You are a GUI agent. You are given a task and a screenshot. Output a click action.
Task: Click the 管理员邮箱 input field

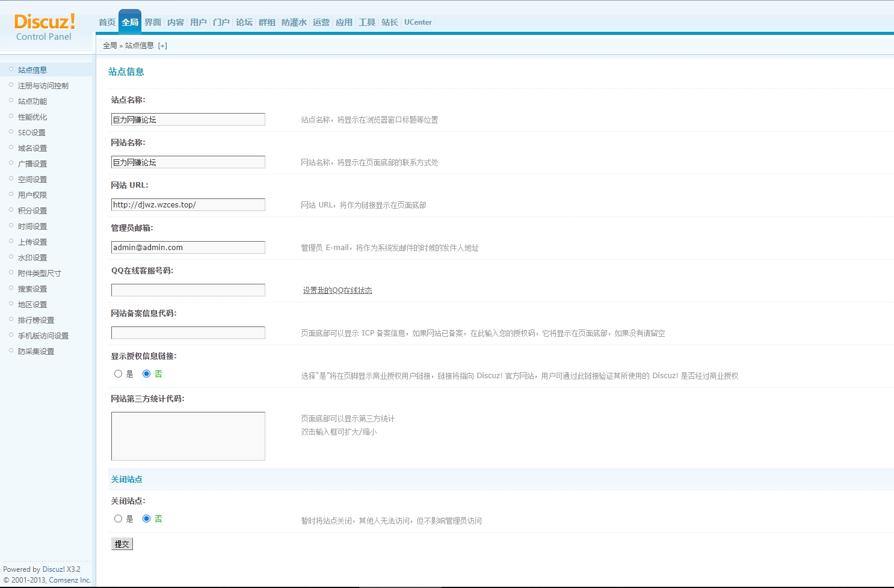pos(188,248)
